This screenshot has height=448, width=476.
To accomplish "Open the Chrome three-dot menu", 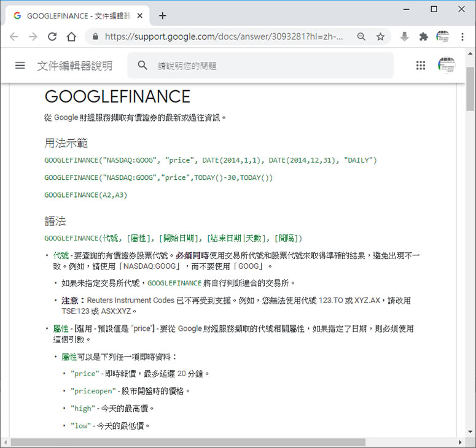I will pyautogui.click(x=462, y=37).
